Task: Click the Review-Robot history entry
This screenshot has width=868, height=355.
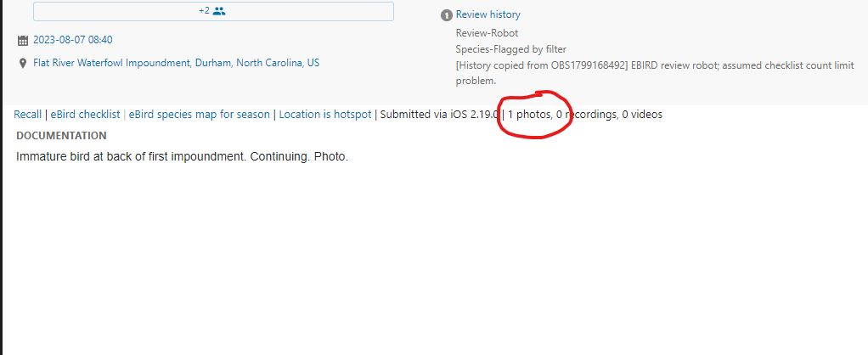Action: point(488,33)
